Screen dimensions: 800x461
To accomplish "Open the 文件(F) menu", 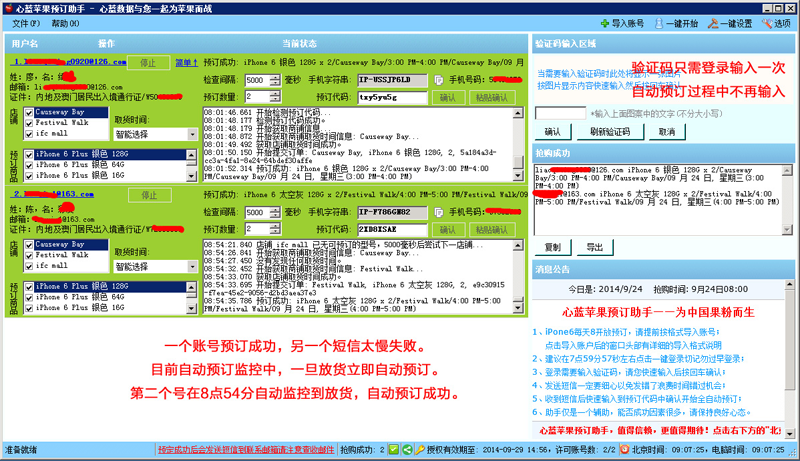I will pos(21,22).
